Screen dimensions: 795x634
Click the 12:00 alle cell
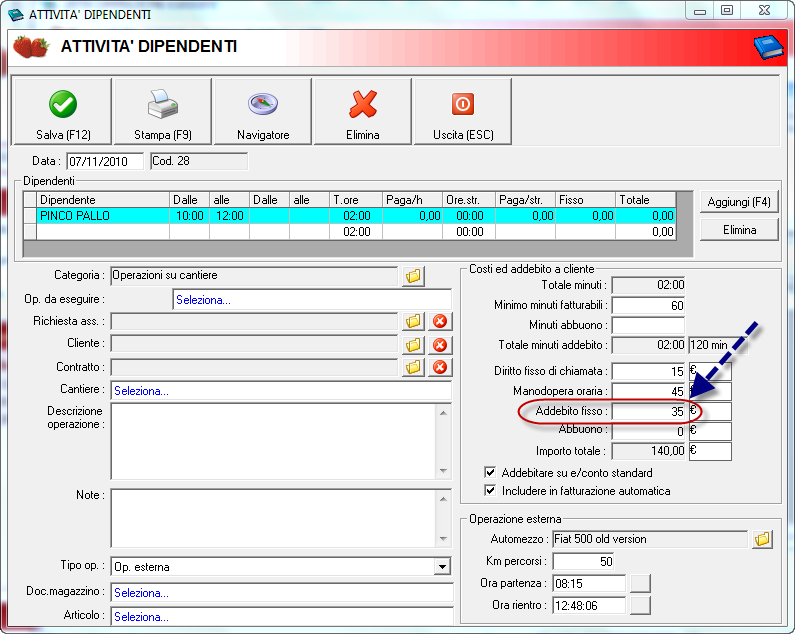pos(229,216)
